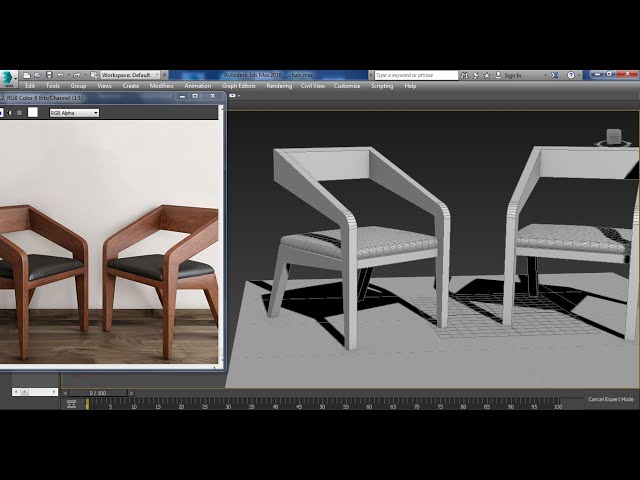
Task: Click the rendered chairs image preview
Action: 109,242
